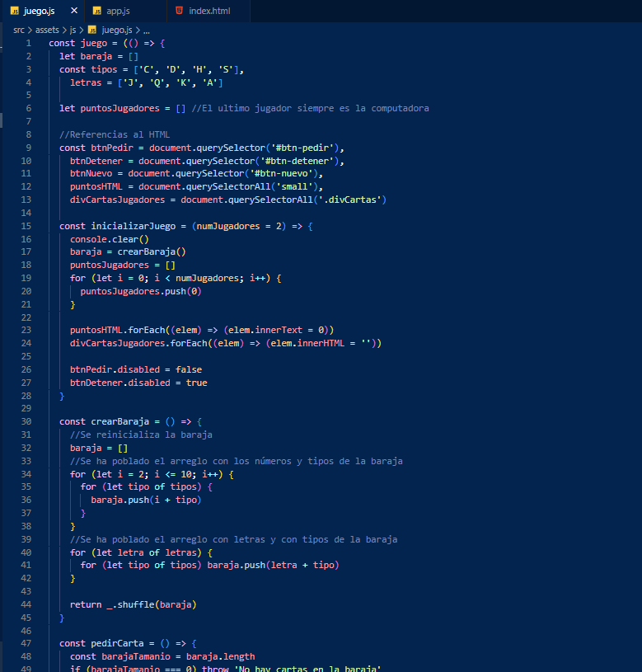Click '.divCartas' selector string
Viewport: 642px width, 672px height.
[350, 200]
